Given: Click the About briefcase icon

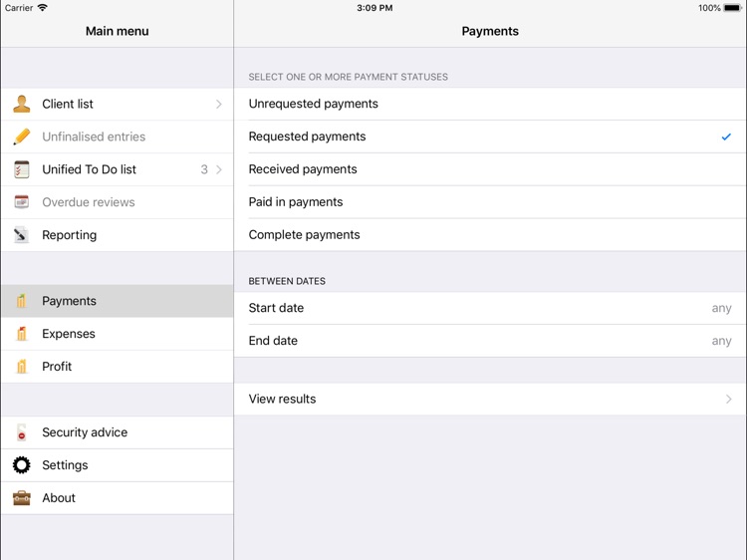Looking at the screenshot, I should [22, 498].
